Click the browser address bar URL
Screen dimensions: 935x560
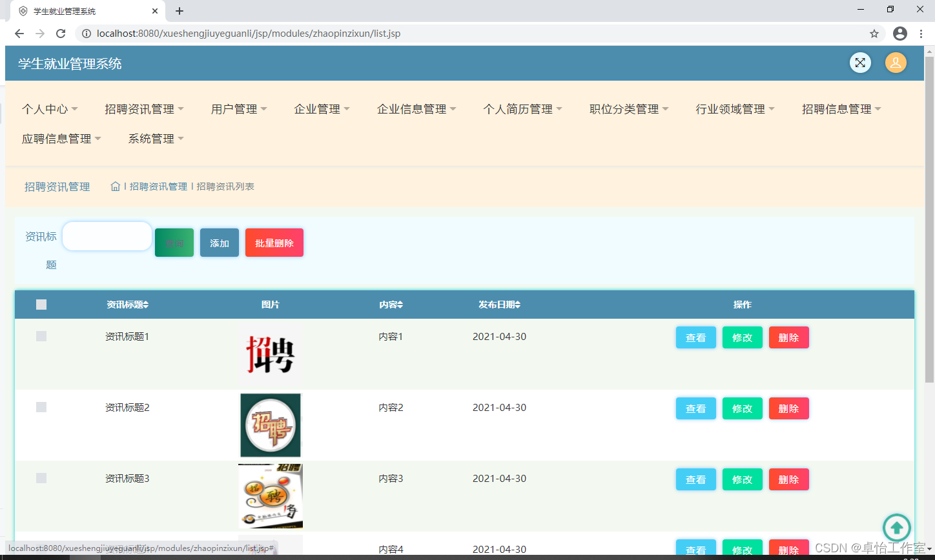click(x=249, y=34)
